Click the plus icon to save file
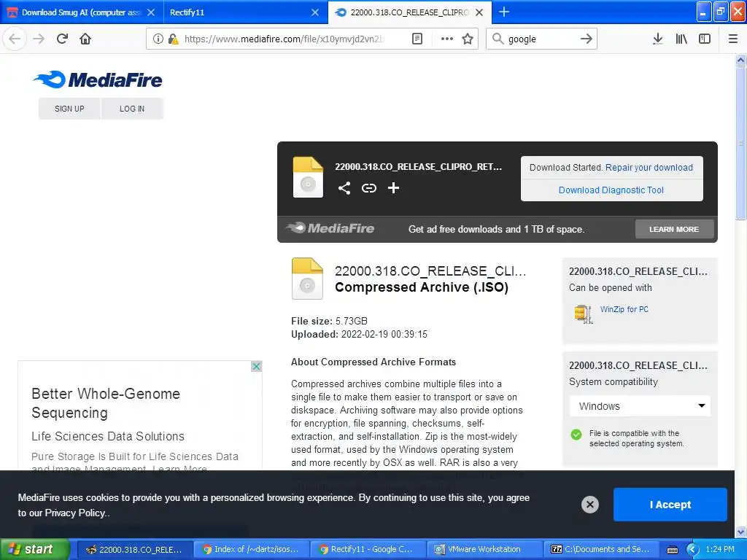 pyautogui.click(x=393, y=188)
